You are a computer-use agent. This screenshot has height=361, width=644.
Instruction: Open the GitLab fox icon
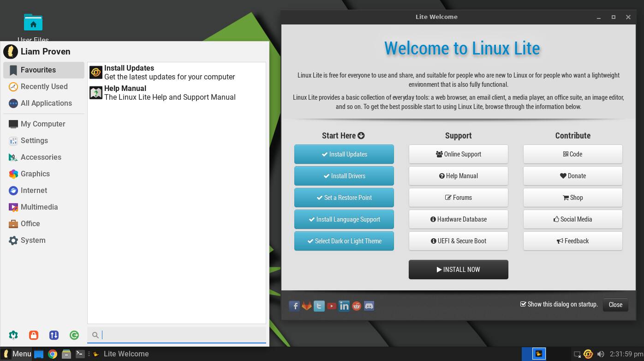click(307, 306)
